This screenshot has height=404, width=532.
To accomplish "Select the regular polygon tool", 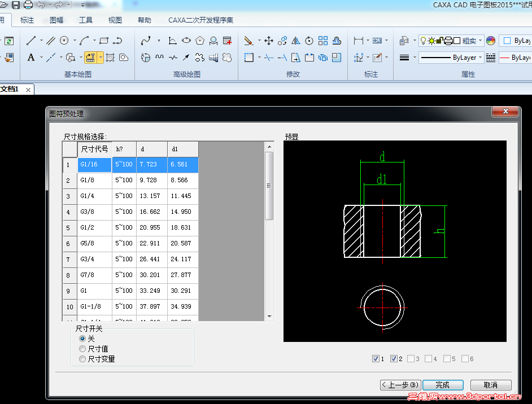I will coord(200,41).
